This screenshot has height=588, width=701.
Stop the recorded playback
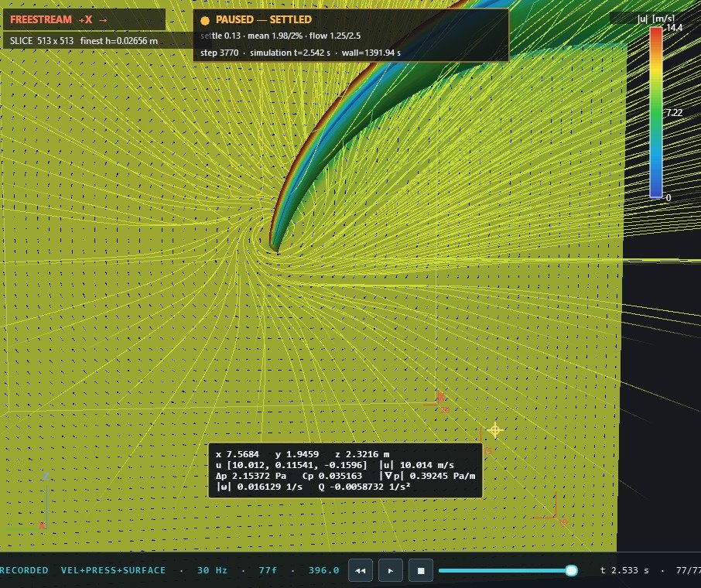[x=421, y=570]
